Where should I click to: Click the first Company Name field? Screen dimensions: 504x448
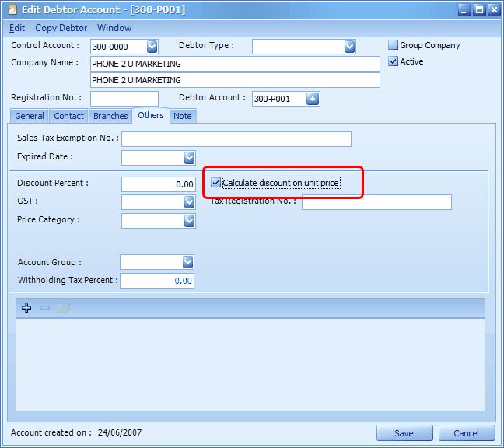(235, 64)
